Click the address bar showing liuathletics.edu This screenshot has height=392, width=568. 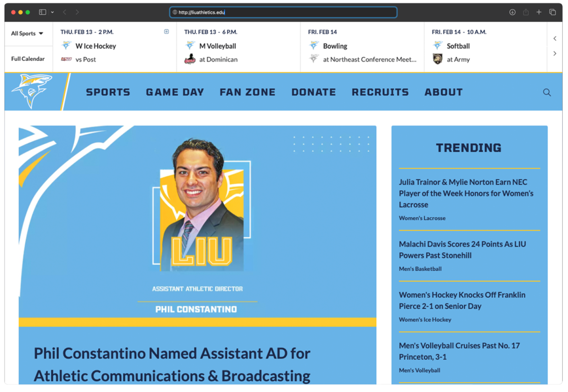[283, 12]
